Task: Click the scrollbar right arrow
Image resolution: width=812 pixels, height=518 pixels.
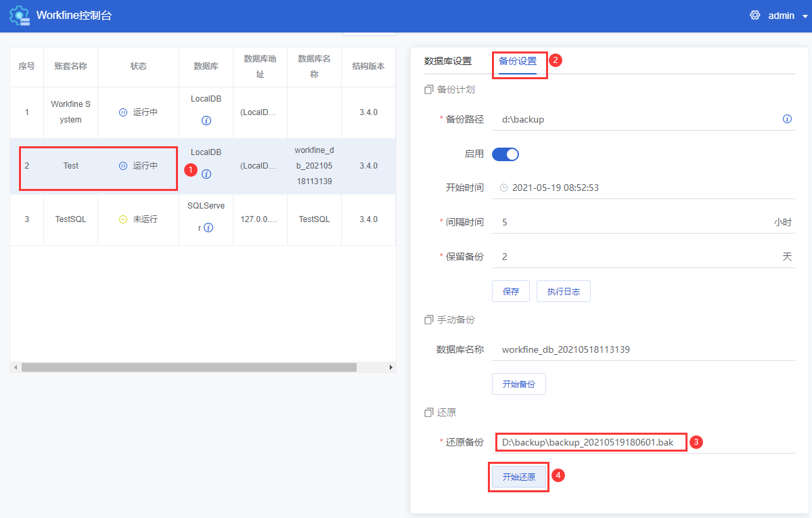Action: pos(390,367)
